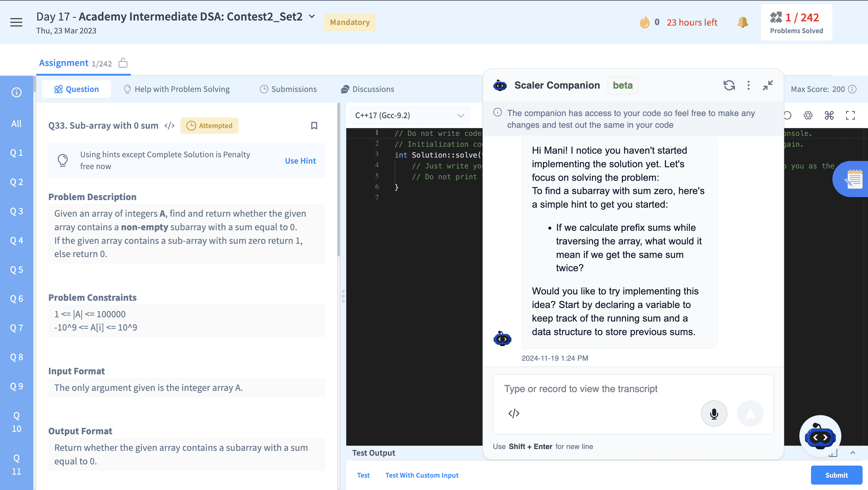Click the Use Hint link
Image resolution: width=868 pixels, height=490 pixels.
tap(300, 161)
